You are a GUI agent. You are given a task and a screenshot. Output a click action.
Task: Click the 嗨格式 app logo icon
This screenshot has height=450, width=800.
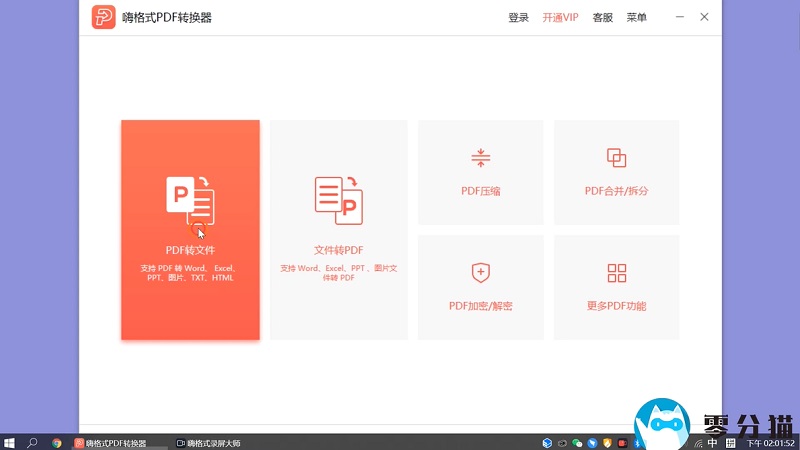click(x=104, y=17)
